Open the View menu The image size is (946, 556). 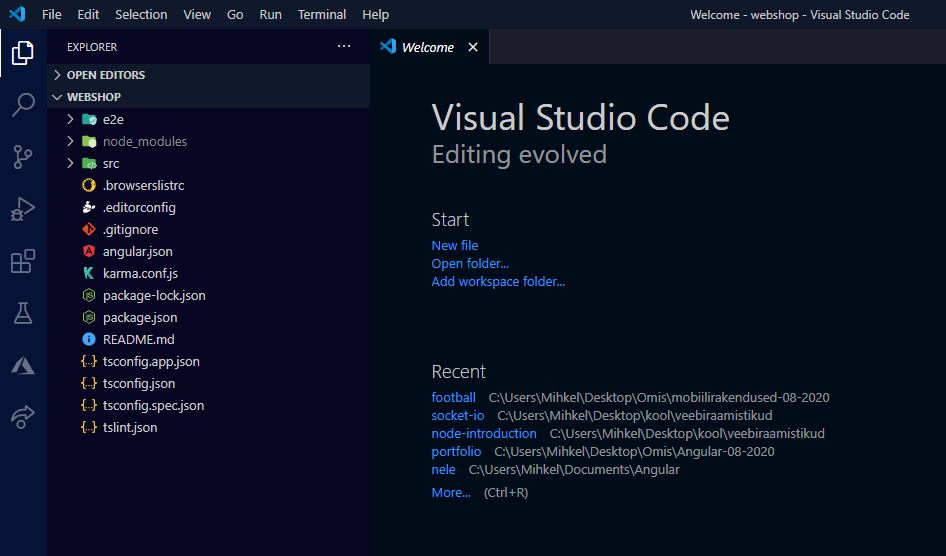pos(197,14)
